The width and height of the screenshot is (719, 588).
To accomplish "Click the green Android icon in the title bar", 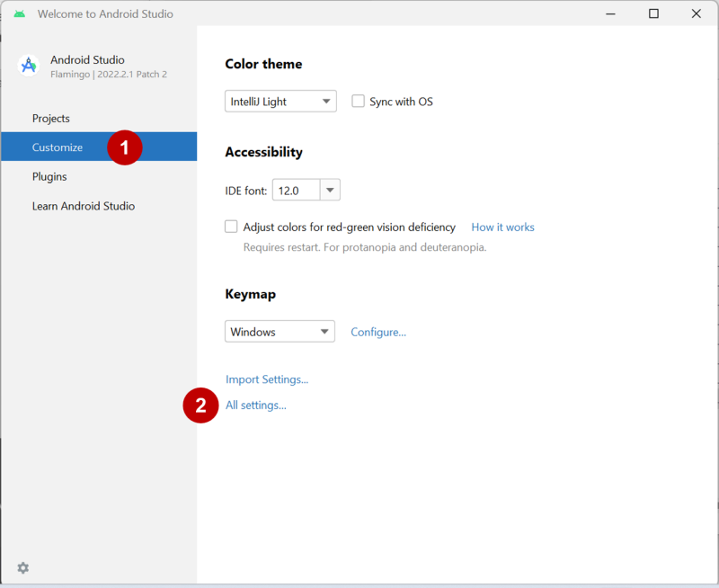I will pos(19,13).
